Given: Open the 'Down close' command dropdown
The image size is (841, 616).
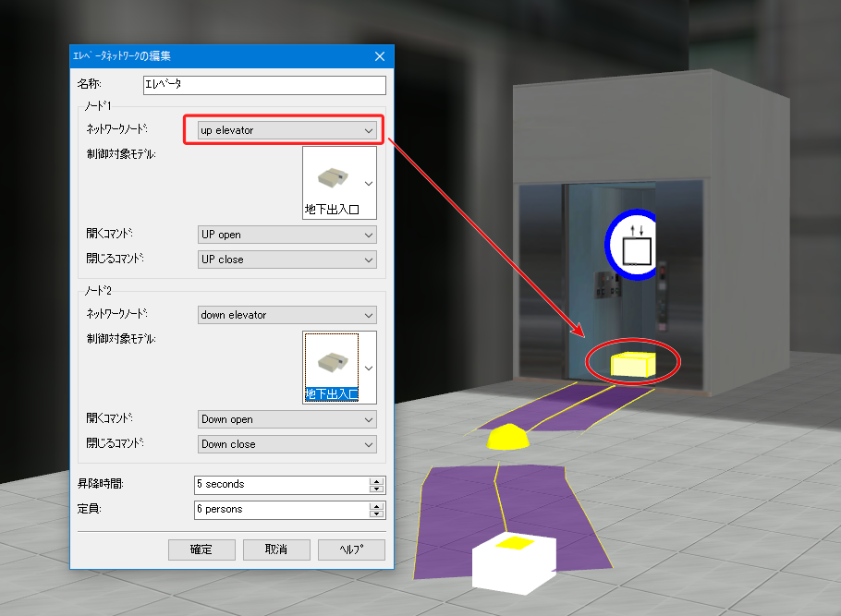Looking at the screenshot, I should [286, 444].
